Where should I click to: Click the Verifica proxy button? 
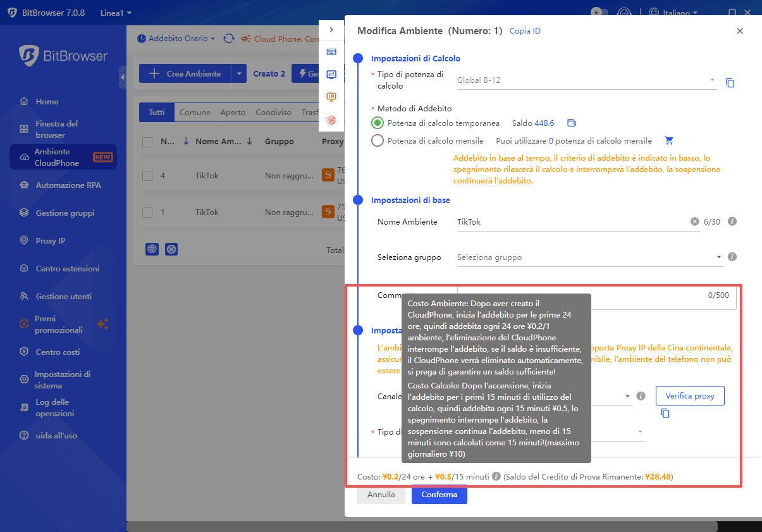(690, 396)
